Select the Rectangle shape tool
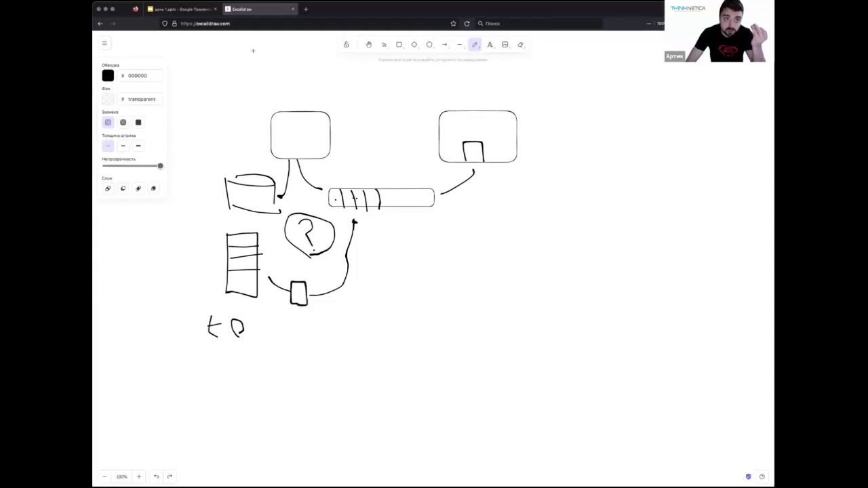 [399, 45]
